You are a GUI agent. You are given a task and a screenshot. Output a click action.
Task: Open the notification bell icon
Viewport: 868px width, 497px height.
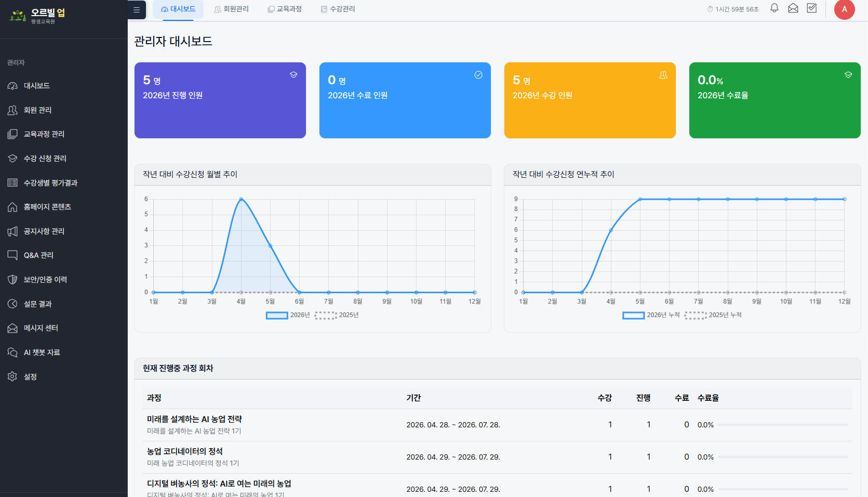[x=774, y=8]
